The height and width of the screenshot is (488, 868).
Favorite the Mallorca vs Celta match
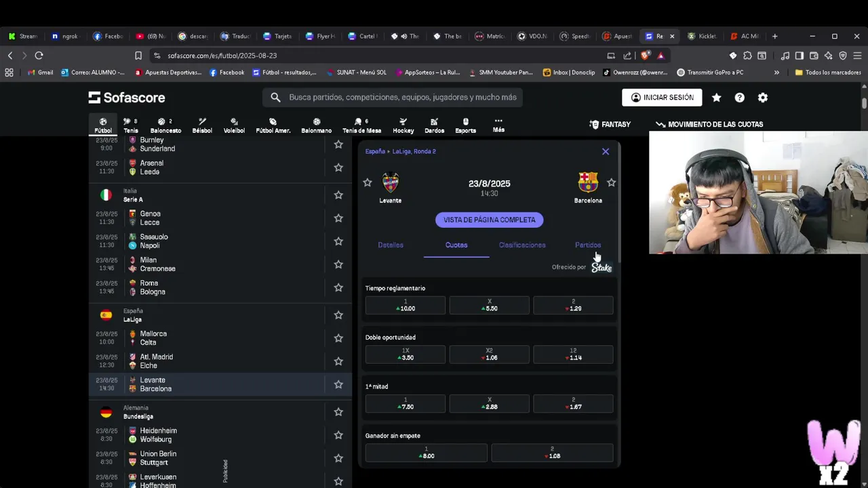pos(338,338)
